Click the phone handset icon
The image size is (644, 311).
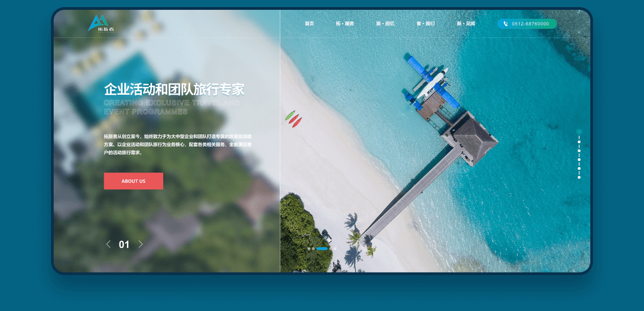[506, 24]
